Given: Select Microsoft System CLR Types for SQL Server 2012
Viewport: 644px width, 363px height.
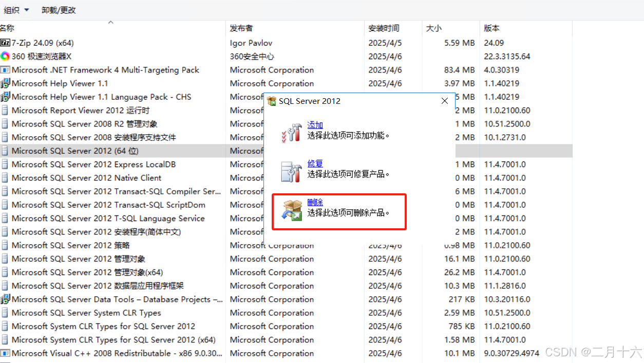Looking at the screenshot, I should 286,326.
